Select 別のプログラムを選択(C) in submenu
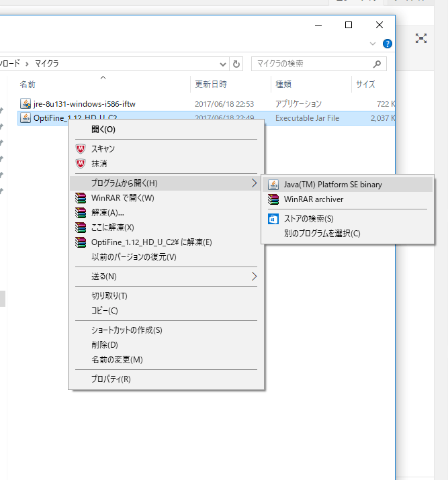 tap(347, 234)
